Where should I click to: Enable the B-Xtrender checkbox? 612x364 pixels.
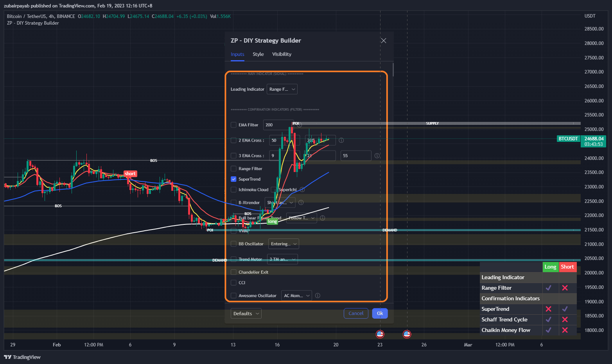click(233, 203)
